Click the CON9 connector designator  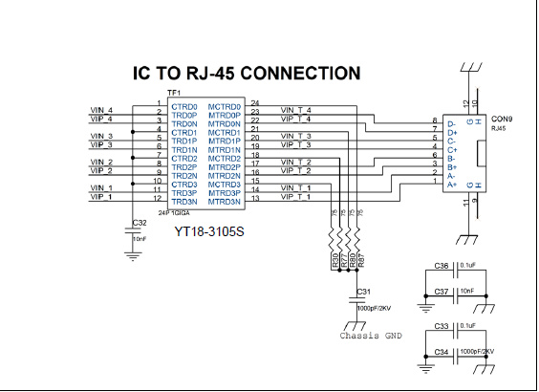tap(502, 119)
